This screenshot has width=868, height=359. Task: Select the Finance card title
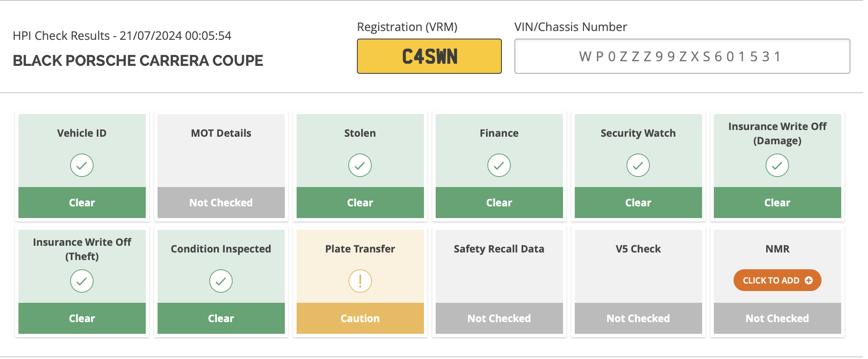click(x=499, y=133)
